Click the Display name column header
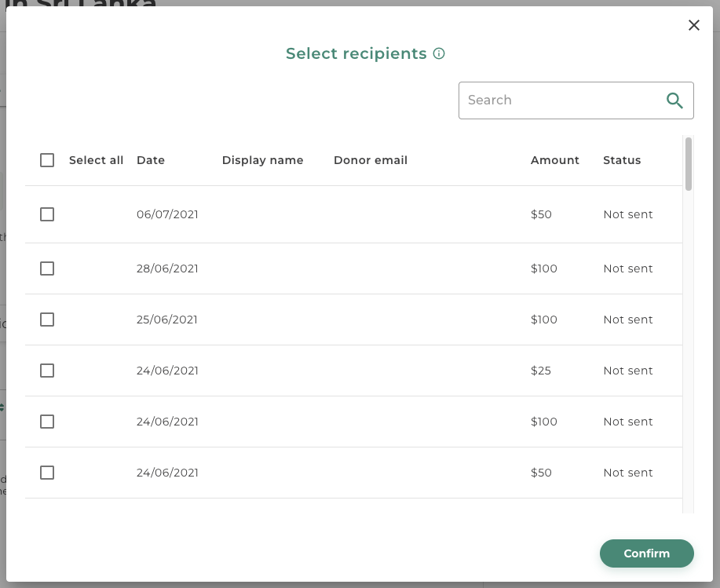 click(x=263, y=160)
